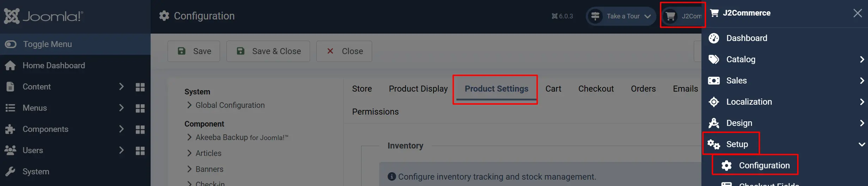Click the Save & Close button

tap(268, 51)
